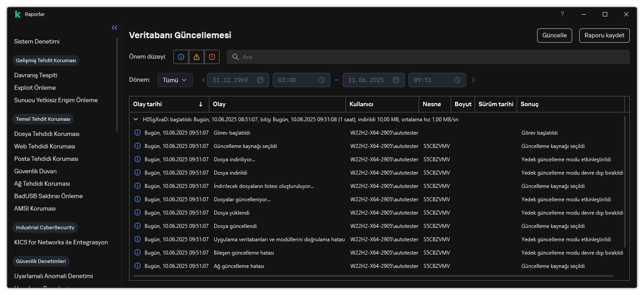
Task: Select Güvenlik Duvarı in sidebar
Action: 35,171
